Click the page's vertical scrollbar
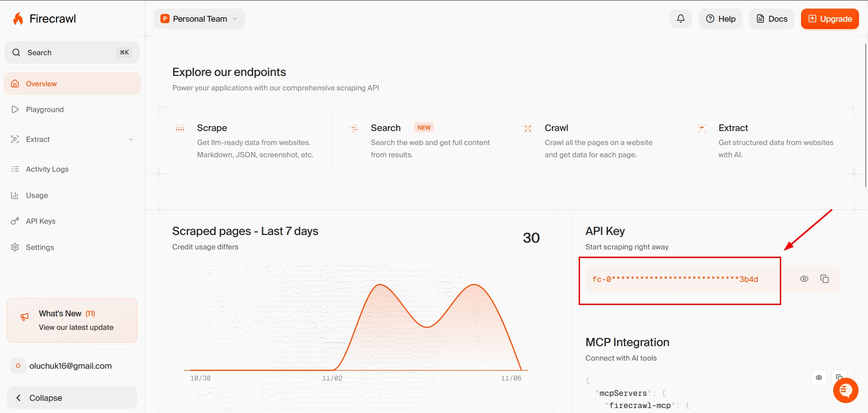The height and width of the screenshot is (413, 868). 865,115
